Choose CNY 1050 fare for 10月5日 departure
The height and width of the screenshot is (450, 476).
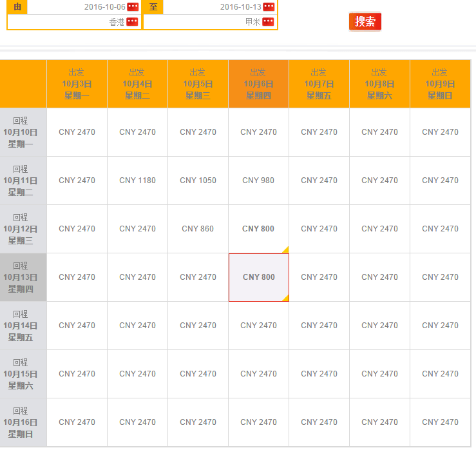point(198,181)
